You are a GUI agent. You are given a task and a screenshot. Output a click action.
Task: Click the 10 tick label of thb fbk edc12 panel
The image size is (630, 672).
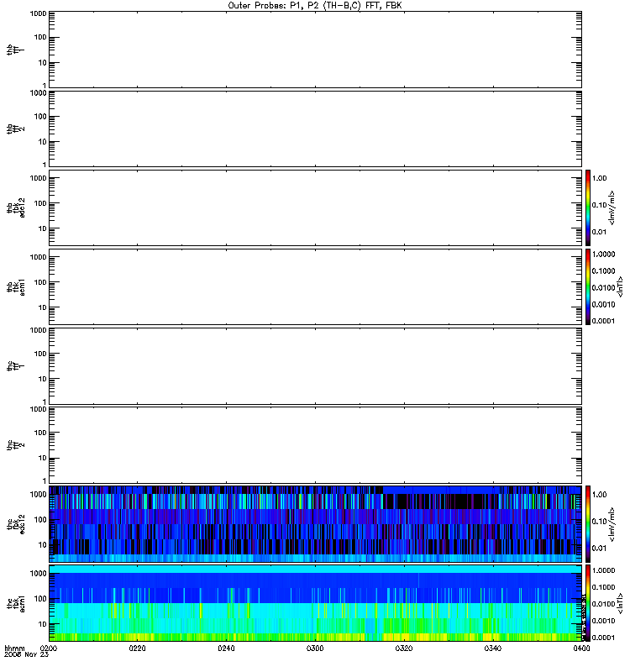click(x=43, y=228)
